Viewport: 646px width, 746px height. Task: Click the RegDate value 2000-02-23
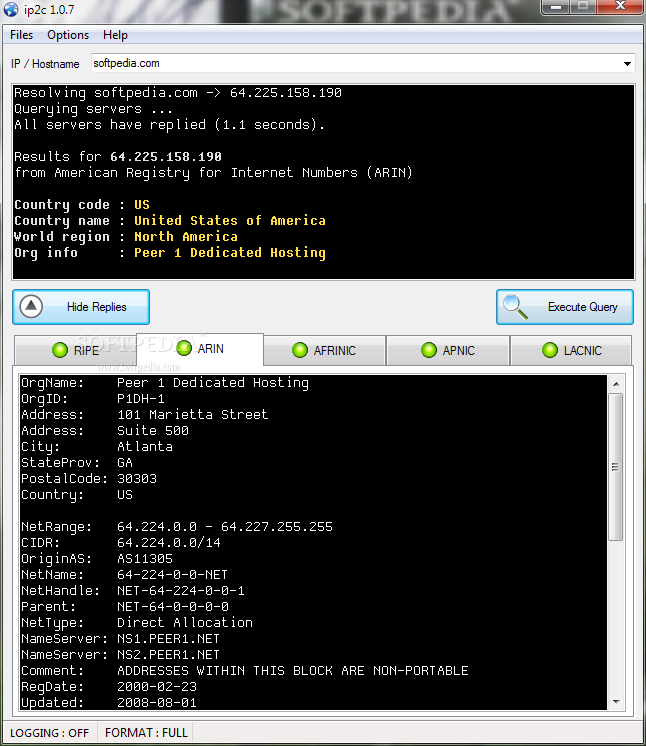click(x=157, y=687)
